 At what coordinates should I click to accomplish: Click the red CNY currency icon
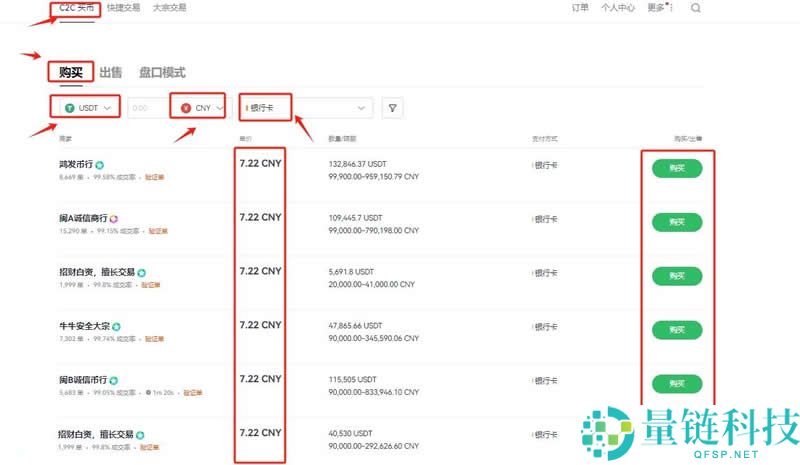(186, 108)
